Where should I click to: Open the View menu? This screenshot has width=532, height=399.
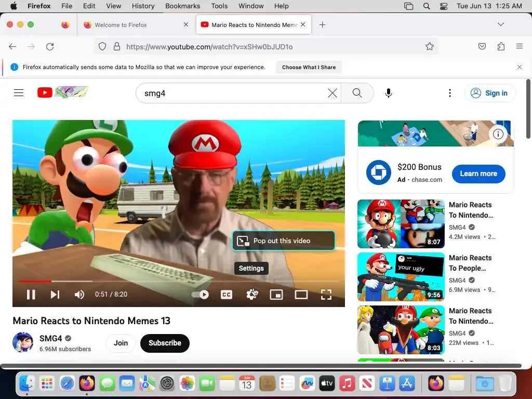pos(113,6)
